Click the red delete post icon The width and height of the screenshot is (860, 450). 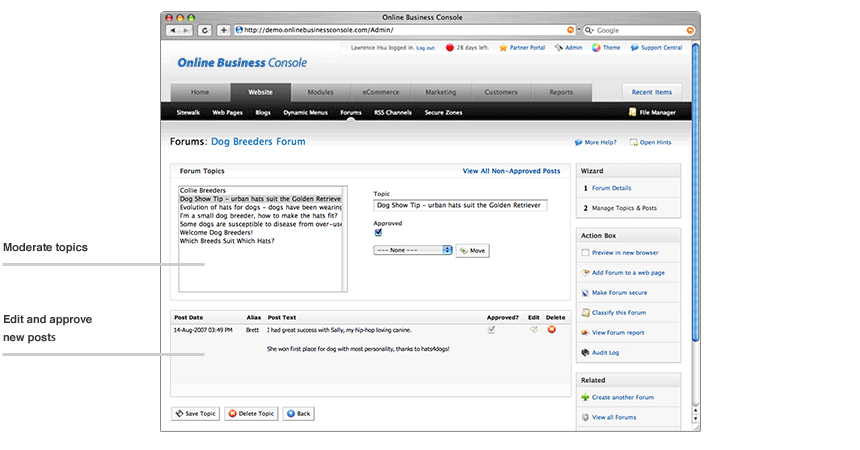551,329
